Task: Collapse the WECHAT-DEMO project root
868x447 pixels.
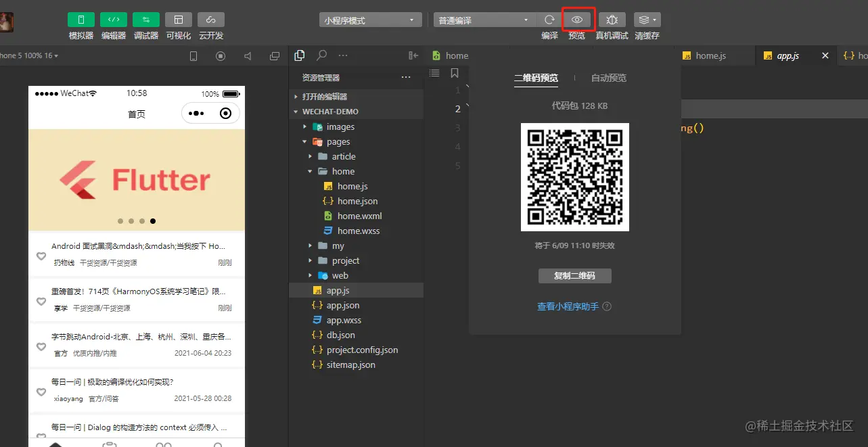Action: [356, 112]
